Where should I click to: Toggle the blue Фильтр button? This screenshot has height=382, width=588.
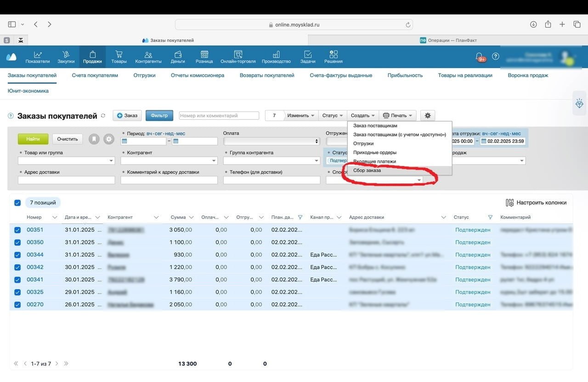click(x=159, y=115)
